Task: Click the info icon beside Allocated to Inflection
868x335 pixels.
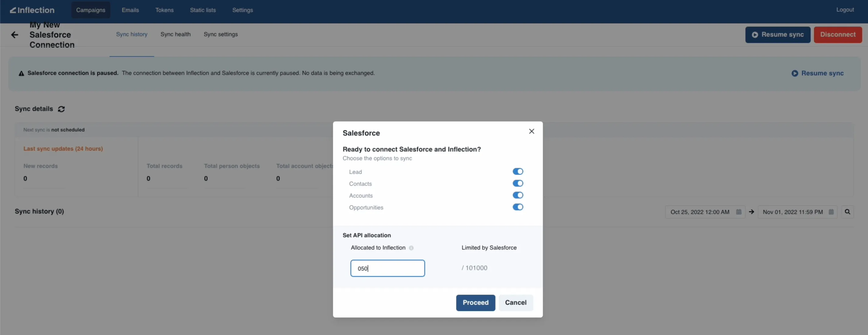Action: point(411,248)
